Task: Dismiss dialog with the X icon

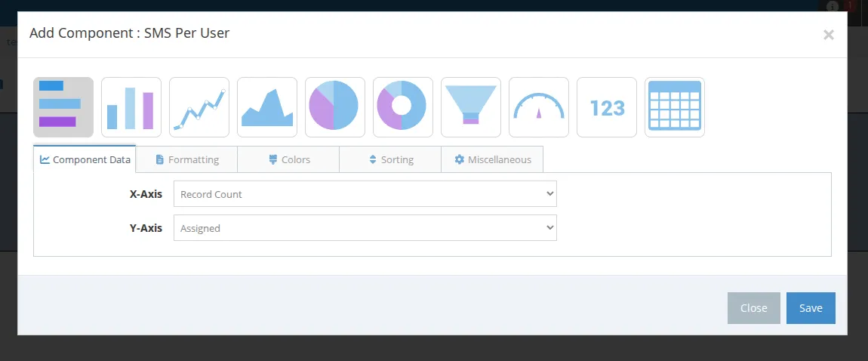Action: (x=828, y=35)
